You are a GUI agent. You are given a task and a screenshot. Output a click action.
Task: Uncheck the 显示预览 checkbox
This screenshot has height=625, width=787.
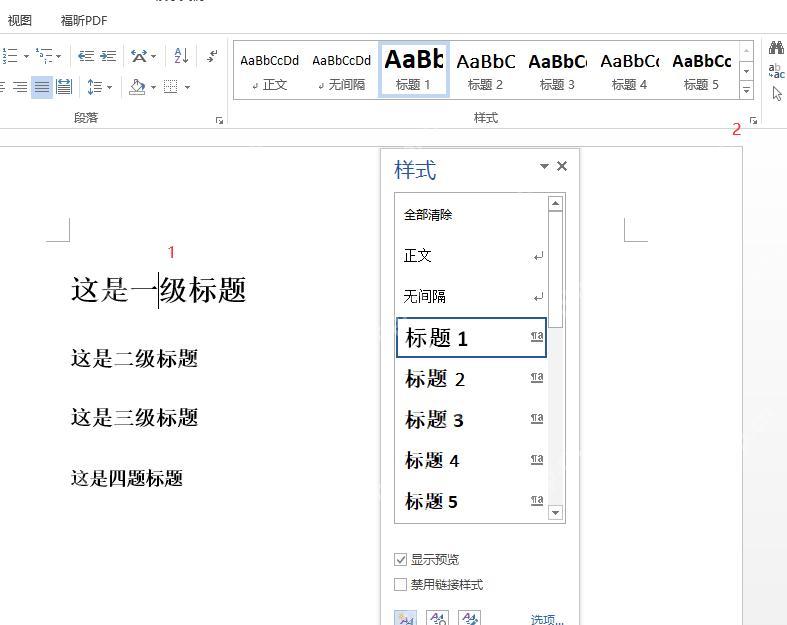(400, 559)
